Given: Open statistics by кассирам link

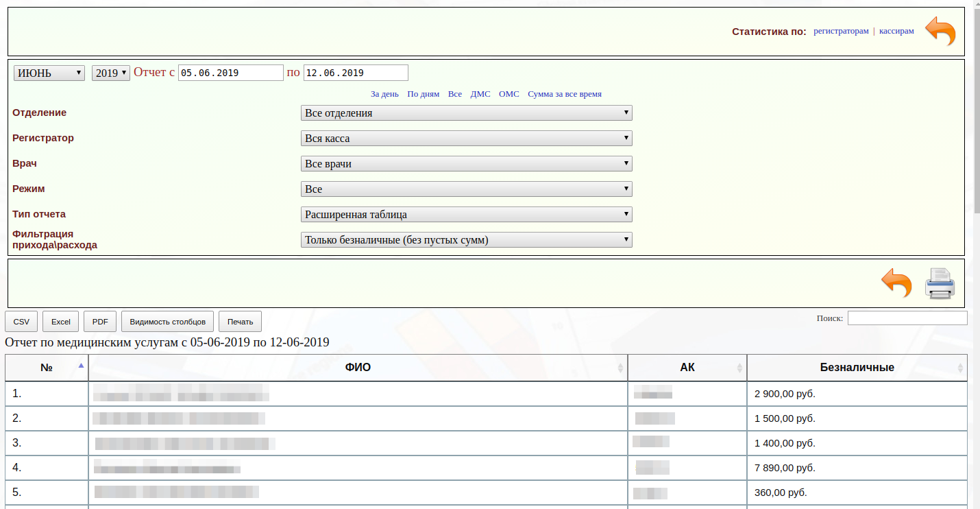Looking at the screenshot, I should (x=896, y=31).
